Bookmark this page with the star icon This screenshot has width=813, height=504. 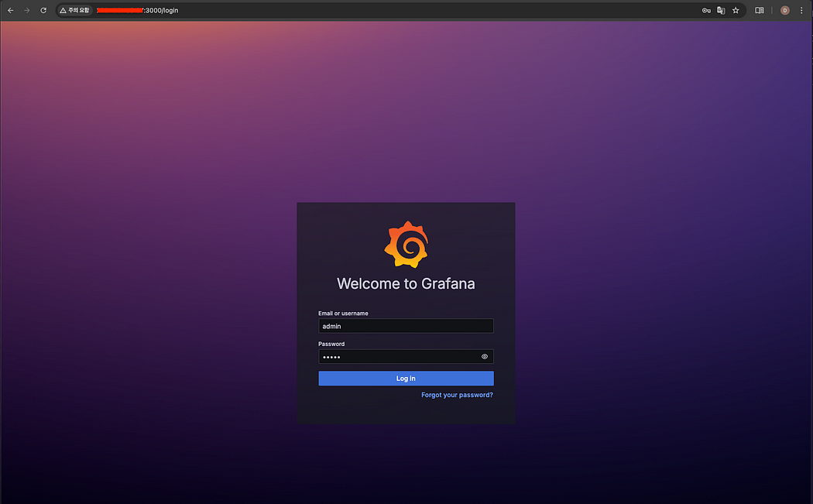736,10
